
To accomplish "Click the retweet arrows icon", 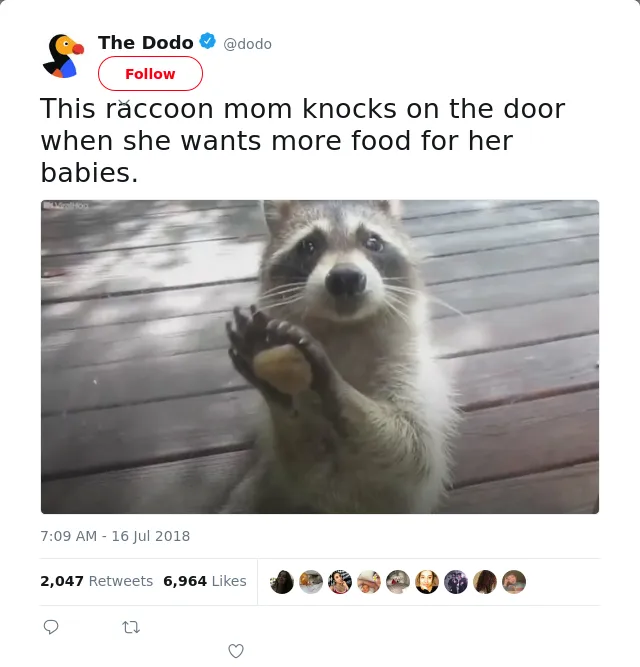I will coord(131,627).
